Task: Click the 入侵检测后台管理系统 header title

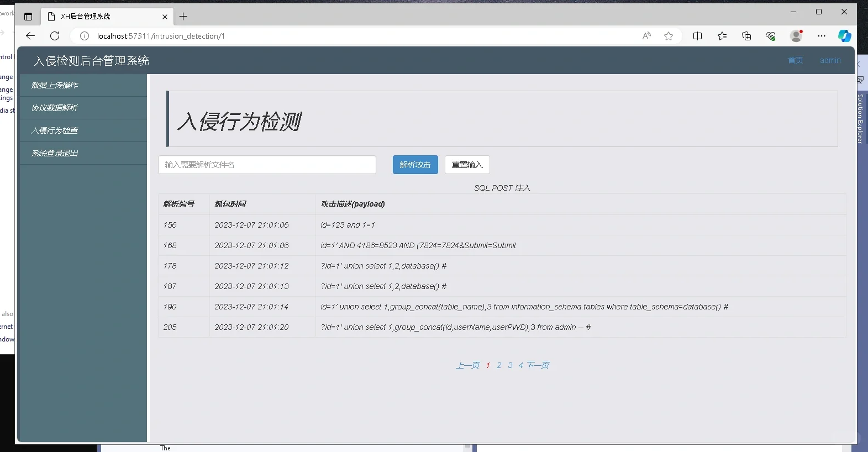Action: (92, 61)
